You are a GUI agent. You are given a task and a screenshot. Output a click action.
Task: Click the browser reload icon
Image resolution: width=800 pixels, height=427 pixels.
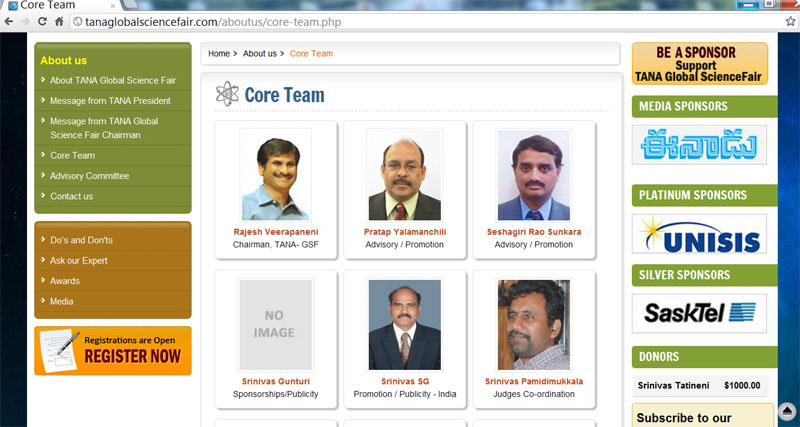click(x=43, y=20)
